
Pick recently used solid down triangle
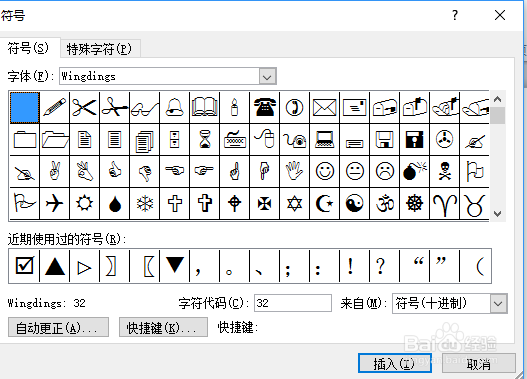coord(175,266)
